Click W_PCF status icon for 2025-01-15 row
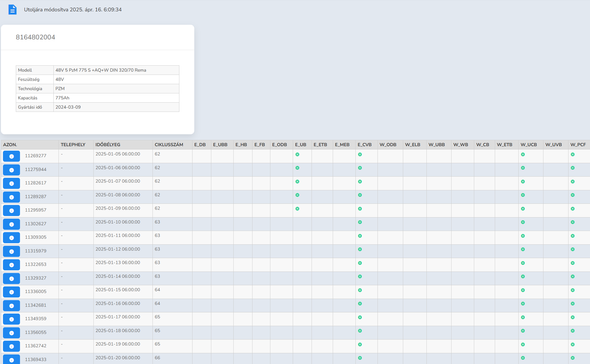Viewport: 590px width, 364px height. point(573,290)
